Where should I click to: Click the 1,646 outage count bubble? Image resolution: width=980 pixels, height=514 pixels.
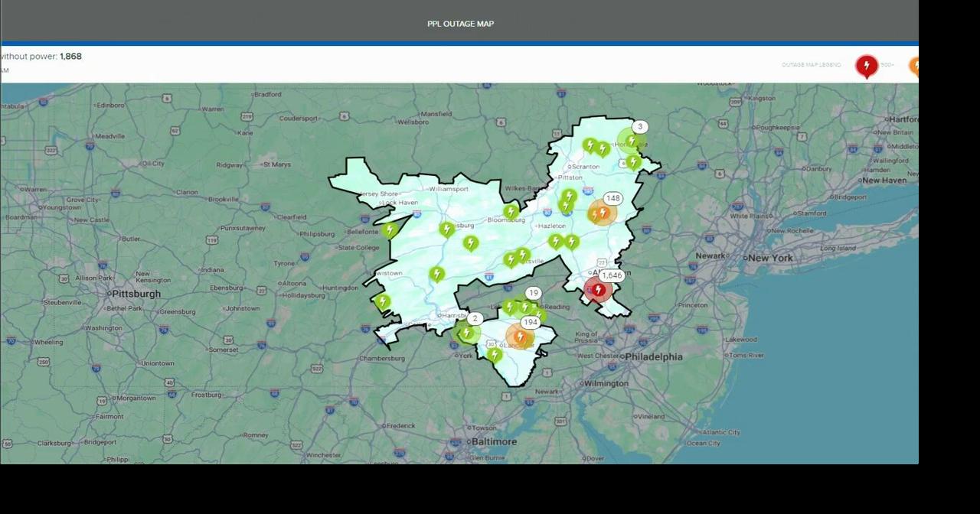tap(612, 275)
